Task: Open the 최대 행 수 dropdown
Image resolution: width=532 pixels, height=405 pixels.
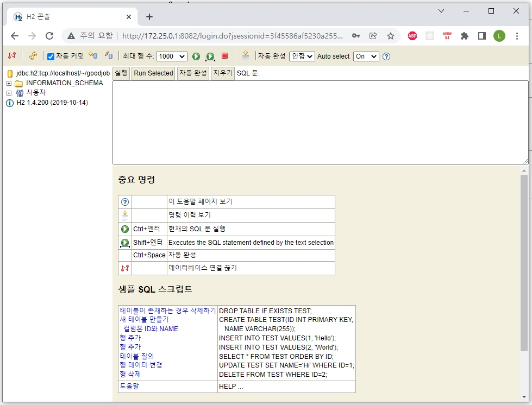Action: pyautogui.click(x=171, y=56)
